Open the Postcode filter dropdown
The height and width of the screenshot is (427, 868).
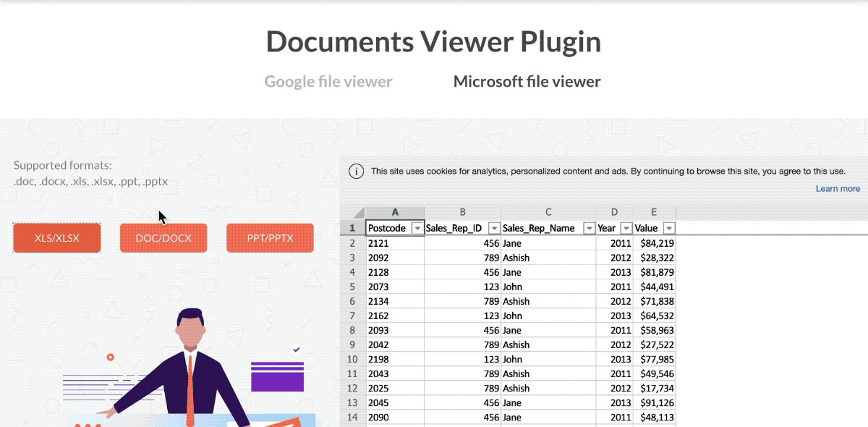tap(417, 229)
